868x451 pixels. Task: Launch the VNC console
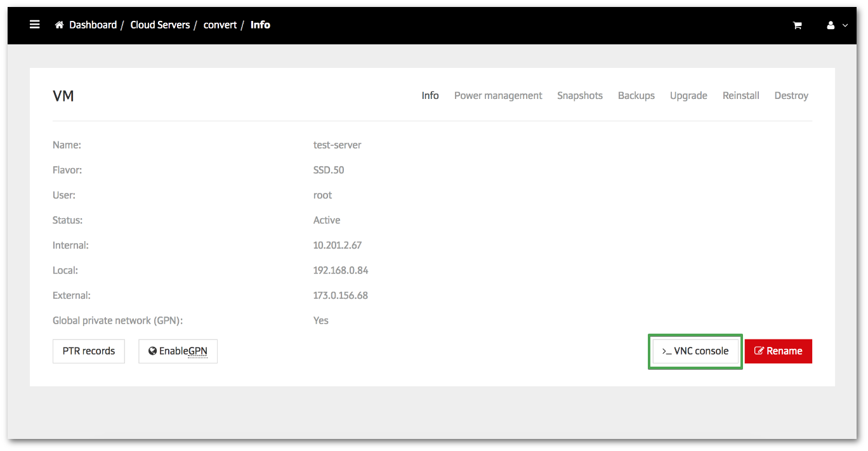point(695,351)
